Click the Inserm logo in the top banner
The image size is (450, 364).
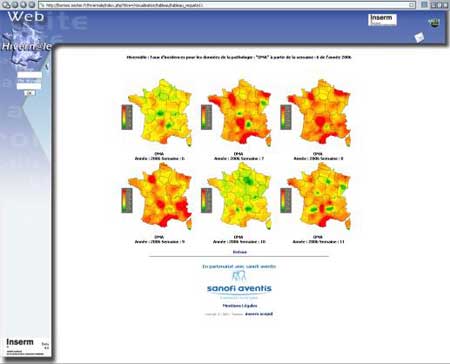(382, 19)
